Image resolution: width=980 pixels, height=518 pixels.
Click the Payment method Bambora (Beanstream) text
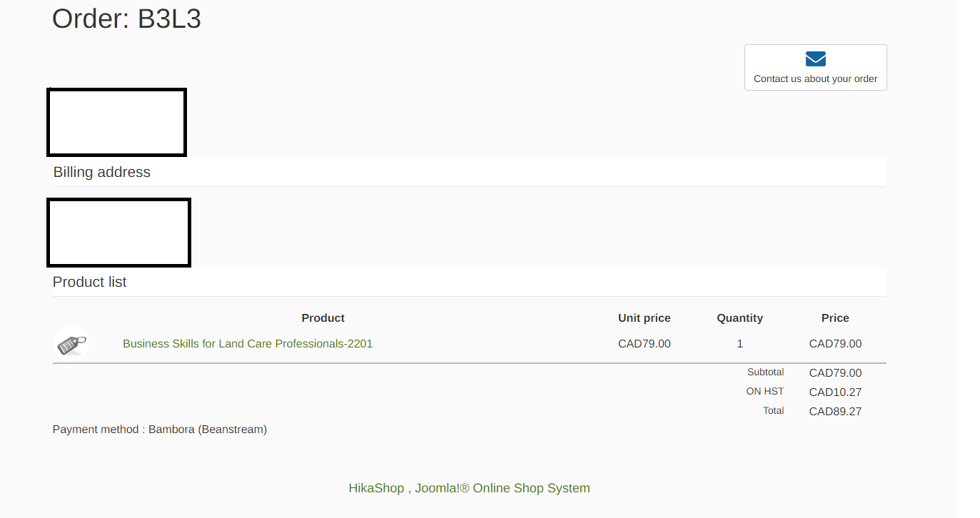(x=160, y=430)
